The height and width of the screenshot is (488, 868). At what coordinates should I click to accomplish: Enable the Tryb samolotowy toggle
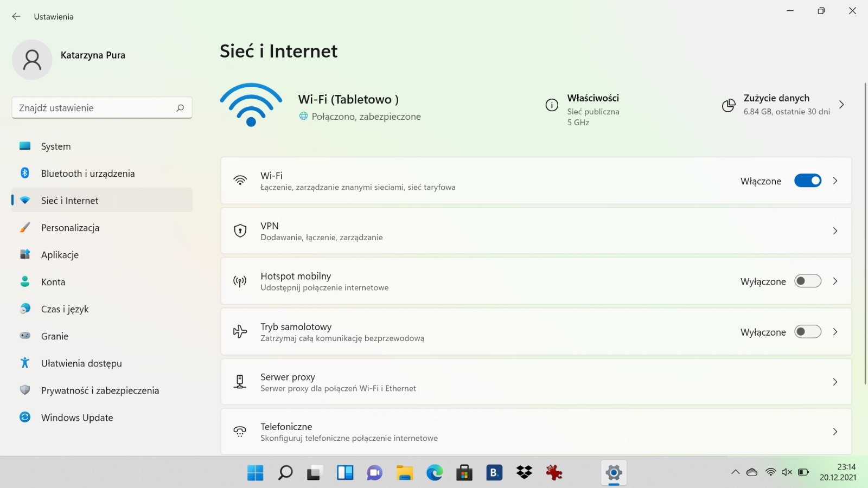[808, 331]
